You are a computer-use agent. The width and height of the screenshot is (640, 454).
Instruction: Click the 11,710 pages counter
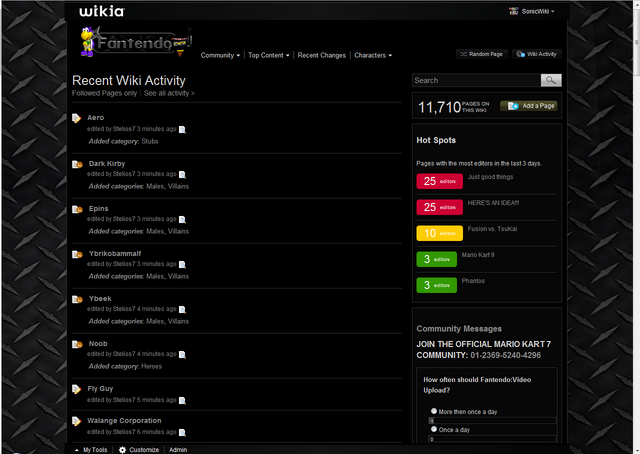pyautogui.click(x=453, y=107)
